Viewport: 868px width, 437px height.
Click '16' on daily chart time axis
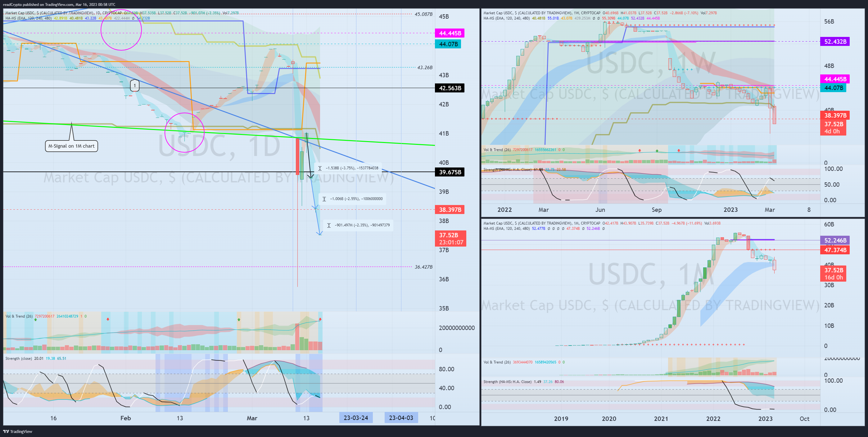pyautogui.click(x=53, y=418)
